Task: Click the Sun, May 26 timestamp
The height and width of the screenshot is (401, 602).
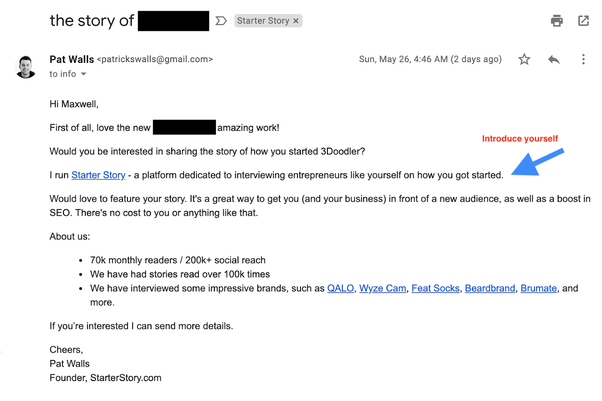Action: click(430, 60)
